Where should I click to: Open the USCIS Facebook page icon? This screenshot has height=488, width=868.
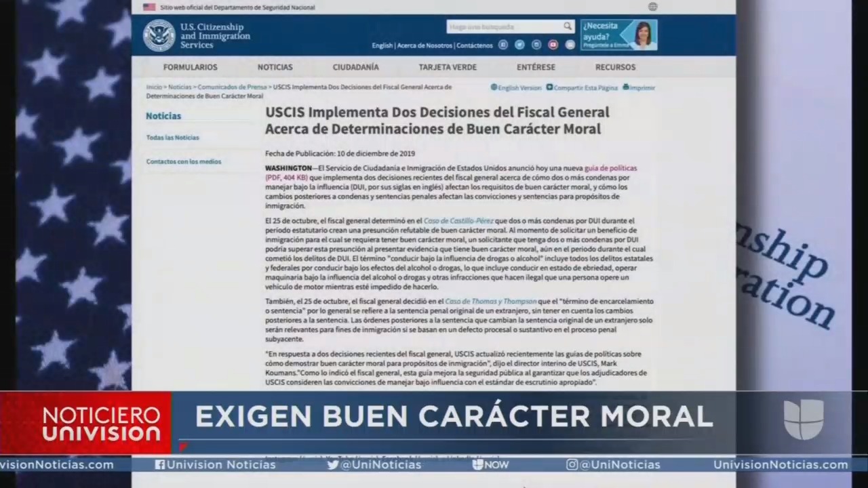point(503,45)
